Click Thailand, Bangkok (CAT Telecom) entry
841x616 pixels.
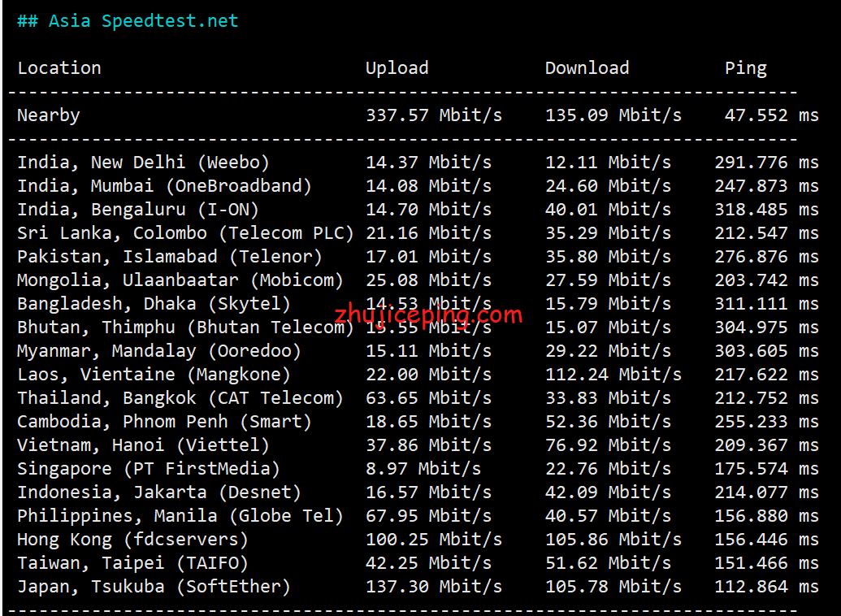pos(180,398)
